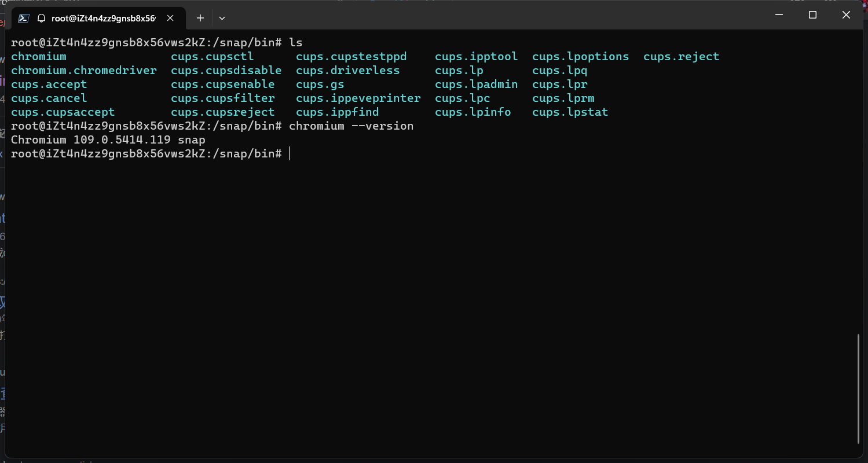Select the root@iZt4n4zz9gnsb8x56 tab
This screenshot has height=463, width=868.
point(104,18)
